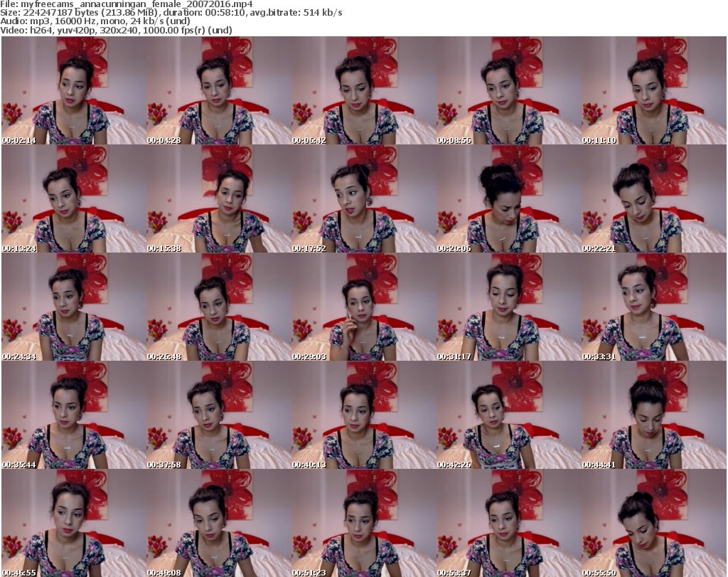Viewport: 728px width, 577px height.
Task: Select the thumbnail stamped 00:06:42
Action: coord(363,90)
